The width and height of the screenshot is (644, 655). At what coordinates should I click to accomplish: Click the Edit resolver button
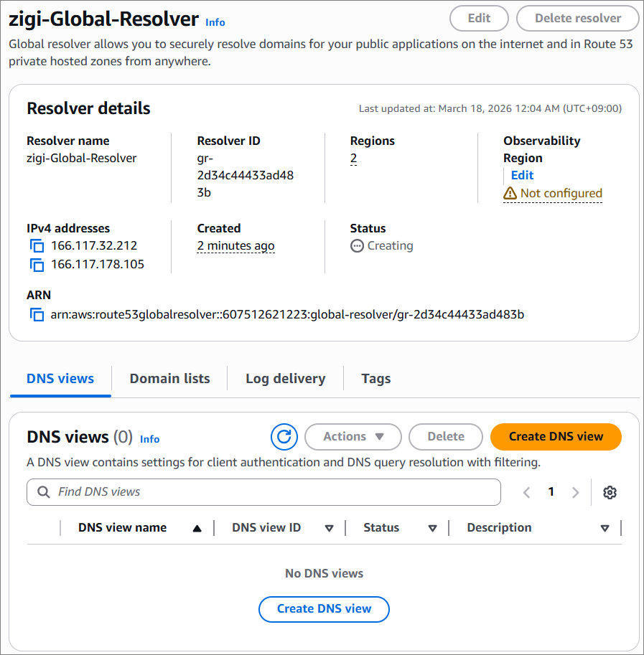(479, 19)
